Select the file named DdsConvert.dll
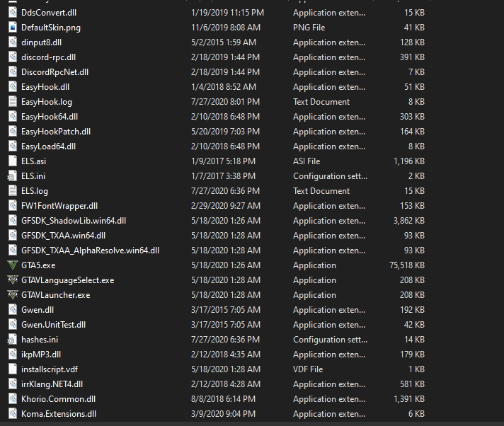The width and height of the screenshot is (504, 426). click(x=49, y=13)
